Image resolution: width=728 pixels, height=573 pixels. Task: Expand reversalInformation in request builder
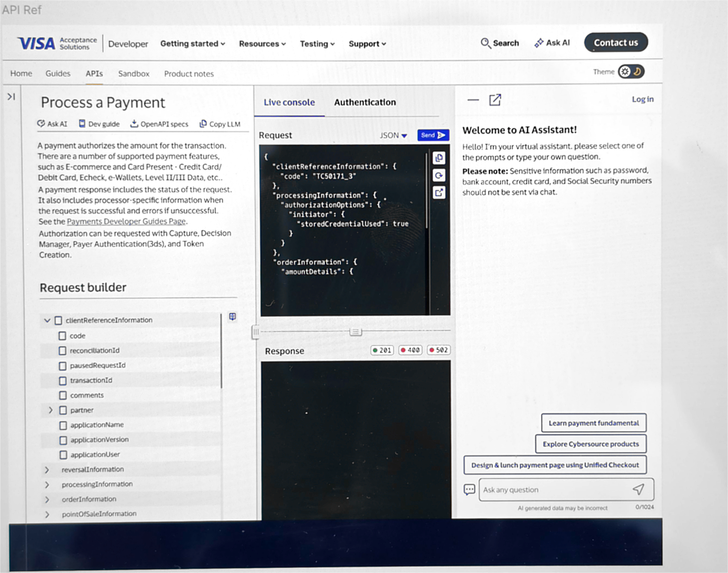47,470
